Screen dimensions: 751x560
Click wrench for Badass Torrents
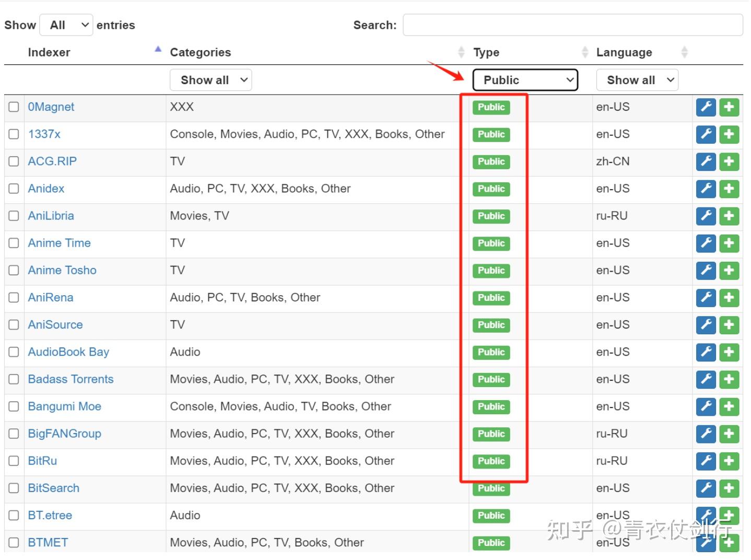706,379
